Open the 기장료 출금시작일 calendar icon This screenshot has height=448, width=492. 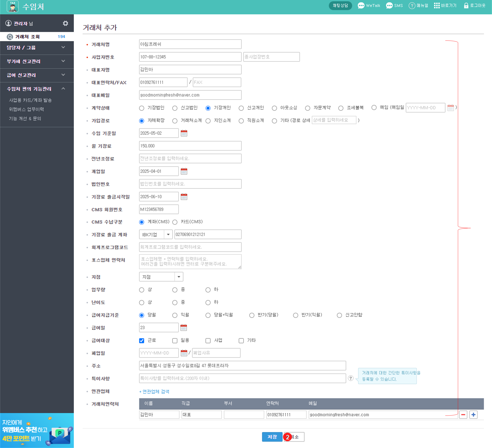(x=184, y=196)
